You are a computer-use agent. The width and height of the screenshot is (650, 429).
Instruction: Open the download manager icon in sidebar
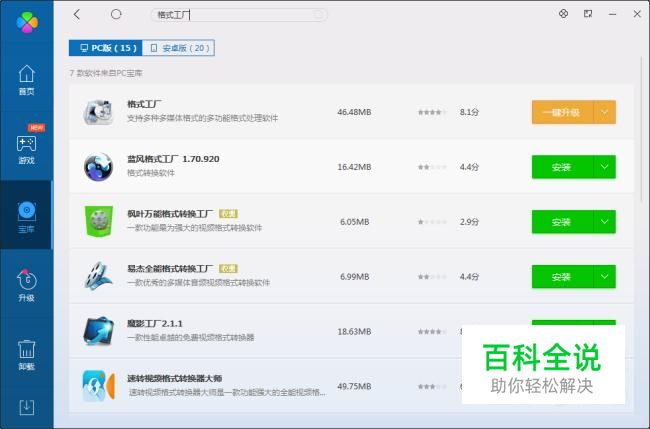pyautogui.click(x=27, y=407)
